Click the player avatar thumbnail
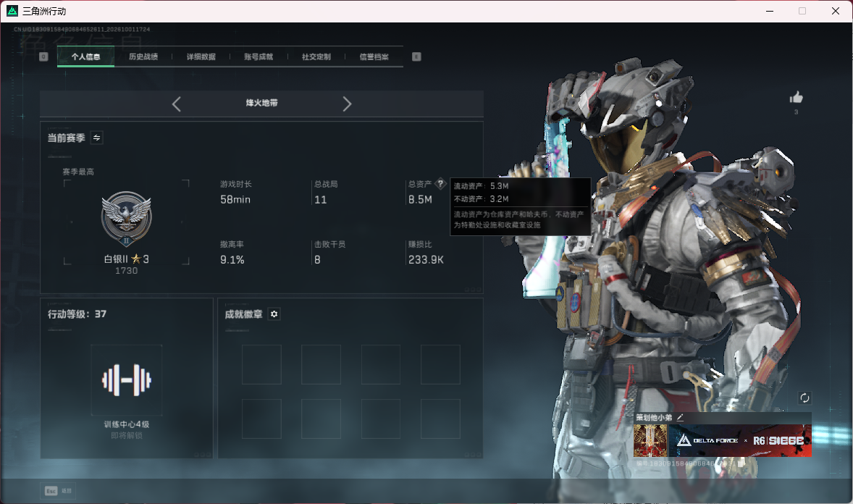 pyautogui.click(x=650, y=440)
